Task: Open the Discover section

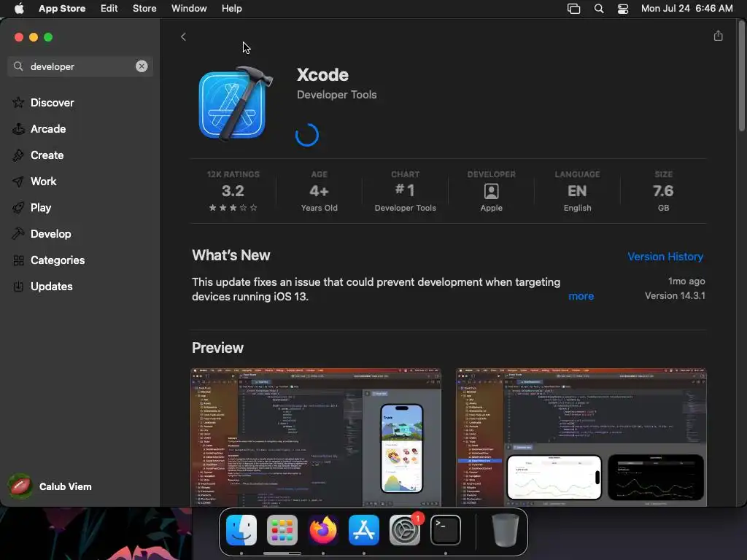Action: click(52, 103)
